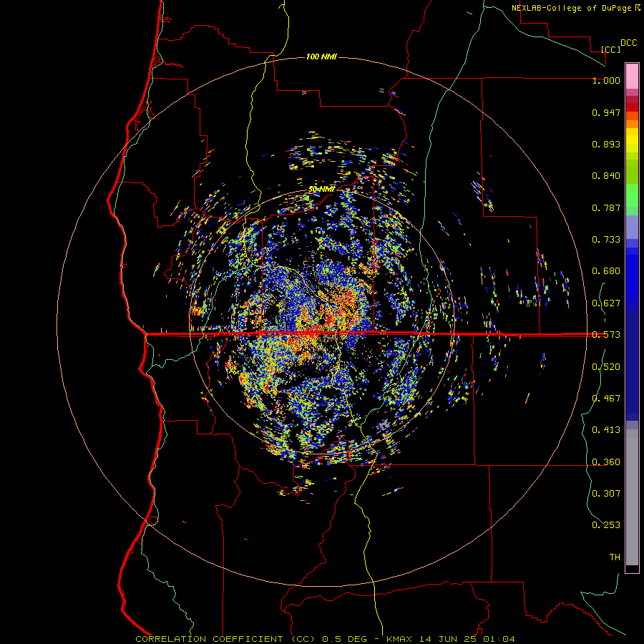Viewport: 644px width, 644px height.
Task: Click the 100 NMI range ring label
Action: click(x=321, y=57)
